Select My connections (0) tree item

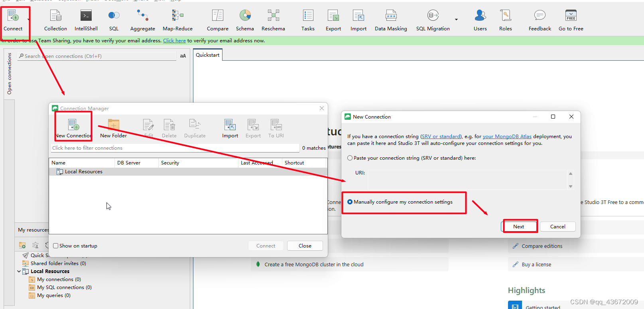tap(59, 279)
